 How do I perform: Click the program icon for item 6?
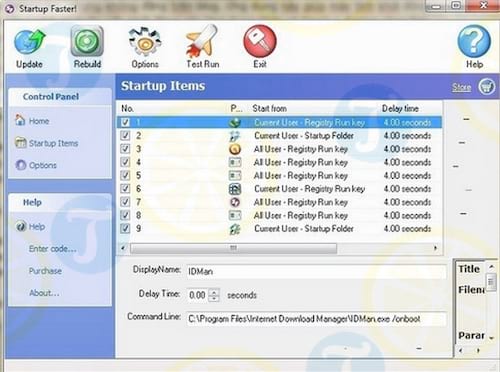(235, 189)
